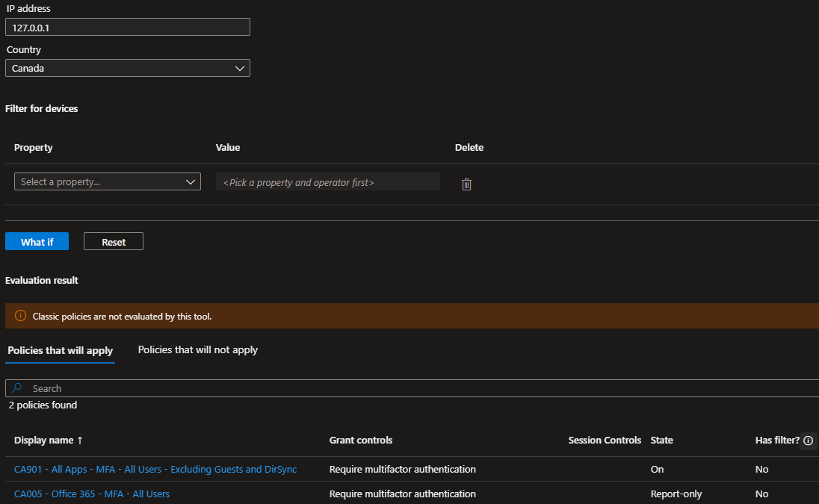This screenshot has width=819, height=504.
Task: Click the search magnifier icon
Action: point(17,388)
